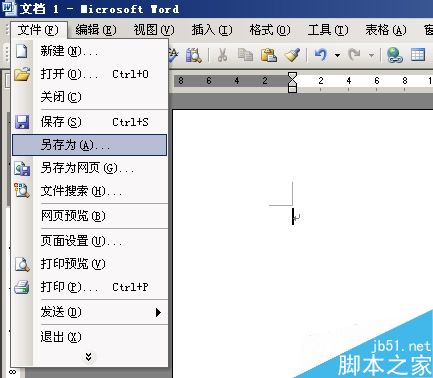Expand the 发送(D) submenu arrow
The height and width of the screenshot is (378, 433).
pos(158,312)
